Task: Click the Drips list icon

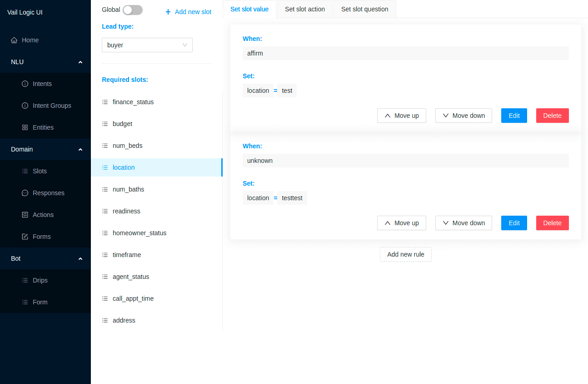Action: [x=25, y=280]
